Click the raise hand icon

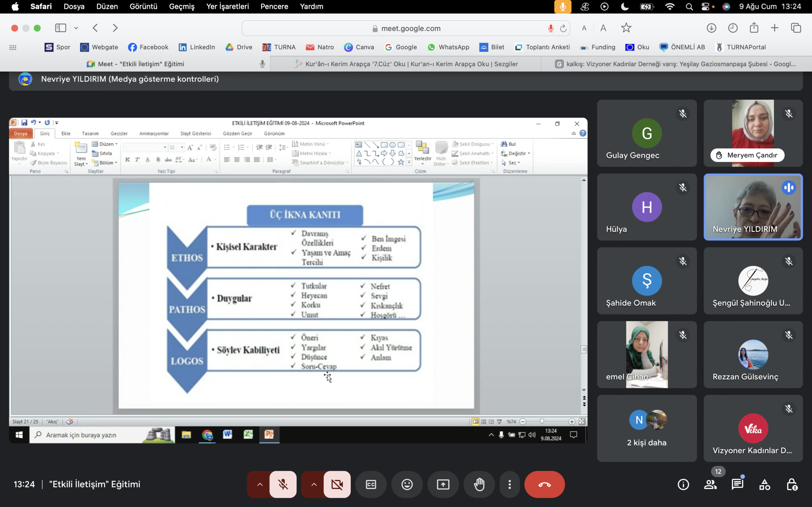tap(479, 484)
